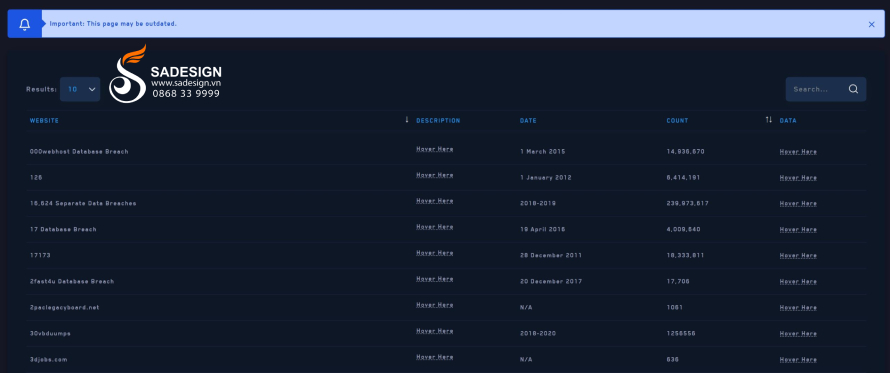Viewport: 890px width, 373px height.
Task: Select 2paclegacyboard.net entry
Action: pos(64,308)
